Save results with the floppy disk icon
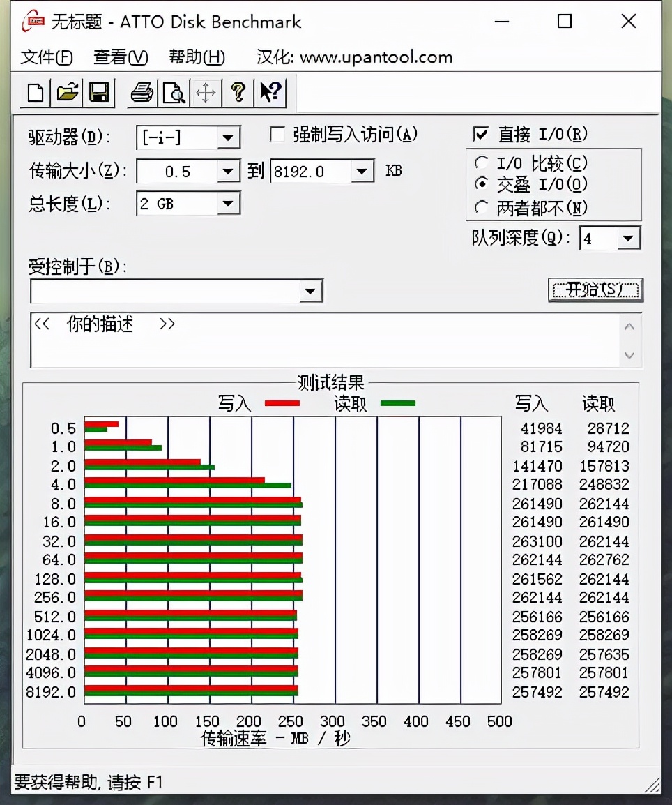Screen dimensions: 672x805 coord(99,93)
